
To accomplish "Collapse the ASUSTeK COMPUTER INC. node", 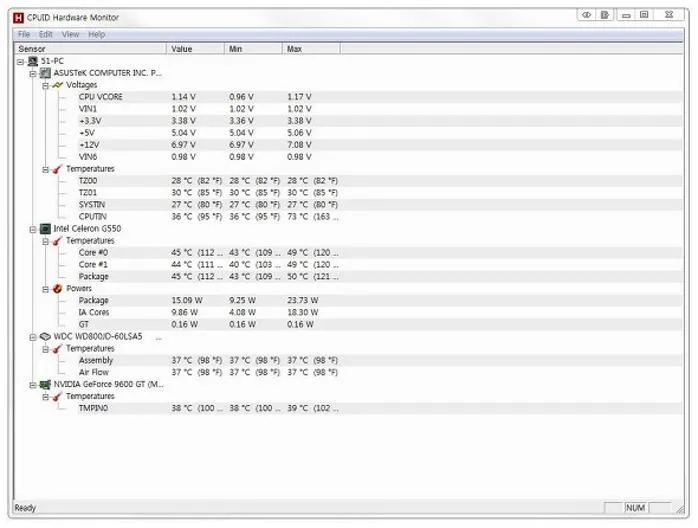I will (x=33, y=73).
